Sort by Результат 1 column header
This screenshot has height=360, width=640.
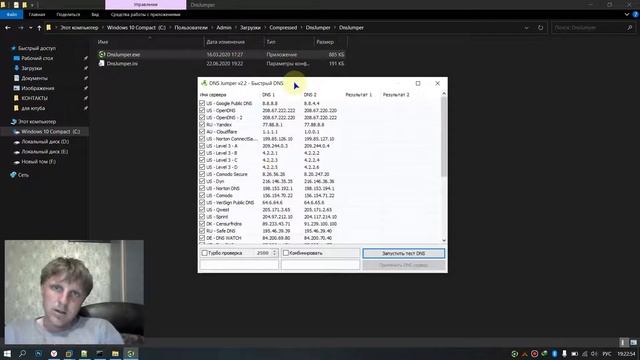click(x=358, y=95)
